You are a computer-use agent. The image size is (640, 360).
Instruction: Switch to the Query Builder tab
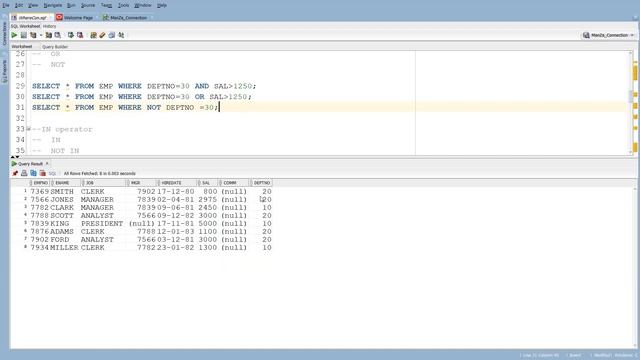[55, 47]
